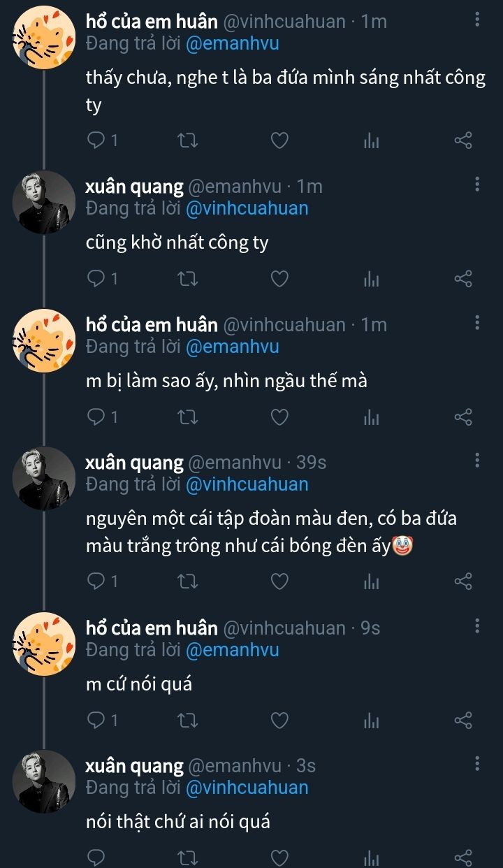The height and width of the screenshot is (868, 503).
Task: Open the three-dot menu on the 39s tweet
Action: [x=477, y=461]
